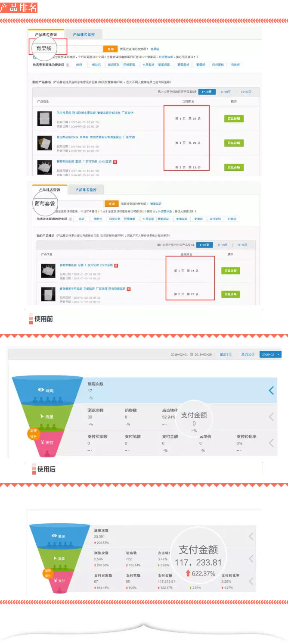Image resolution: width=288 pixels, height=644 pixels.
Task: Expand the 支付买家数 row chevron in the 使用后 chart
Action: [251, 581]
